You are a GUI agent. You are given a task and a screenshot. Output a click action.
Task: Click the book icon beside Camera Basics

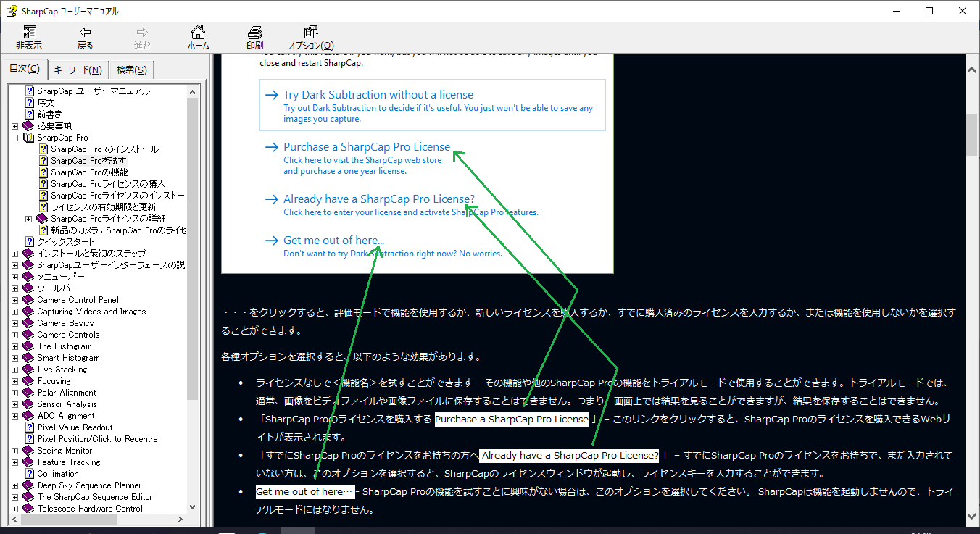(29, 323)
